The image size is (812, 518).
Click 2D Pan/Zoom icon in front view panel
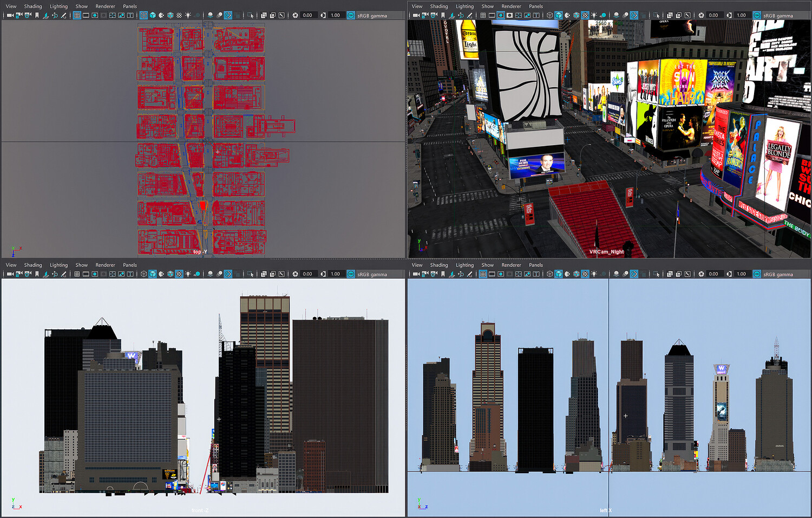(x=55, y=274)
